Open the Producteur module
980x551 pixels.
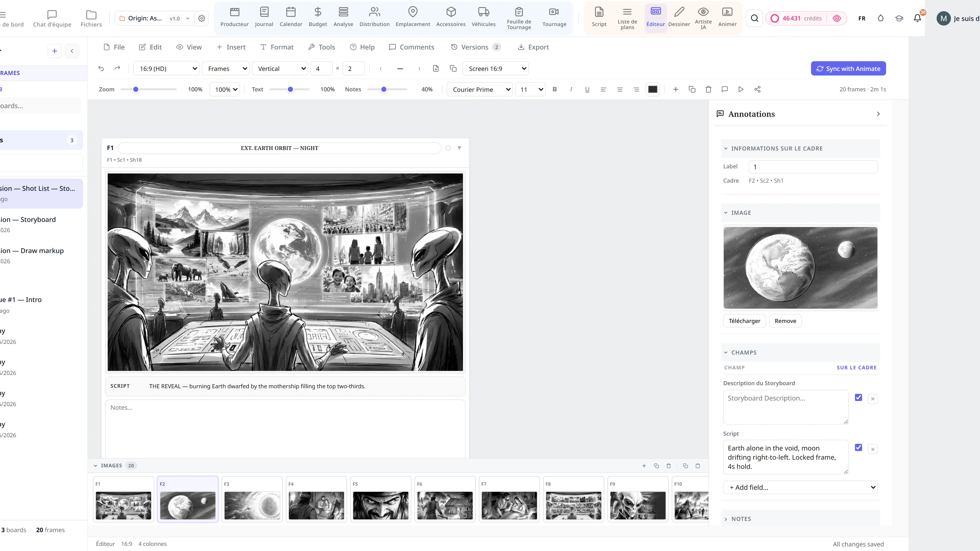point(234,18)
